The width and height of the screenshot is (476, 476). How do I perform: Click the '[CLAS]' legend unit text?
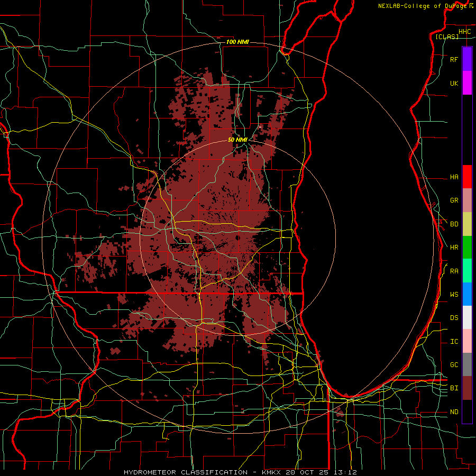[x=447, y=36]
